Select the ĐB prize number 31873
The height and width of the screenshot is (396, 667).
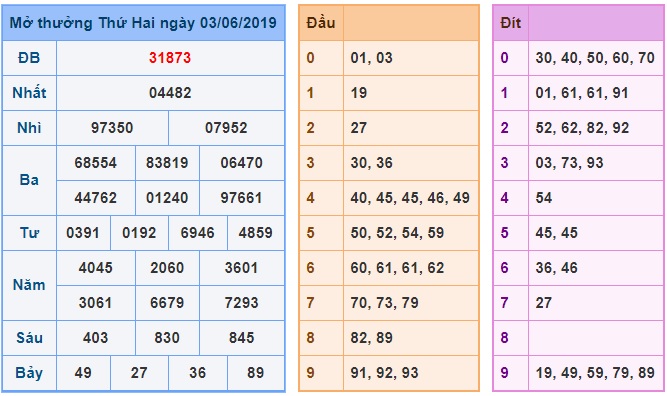click(170, 58)
